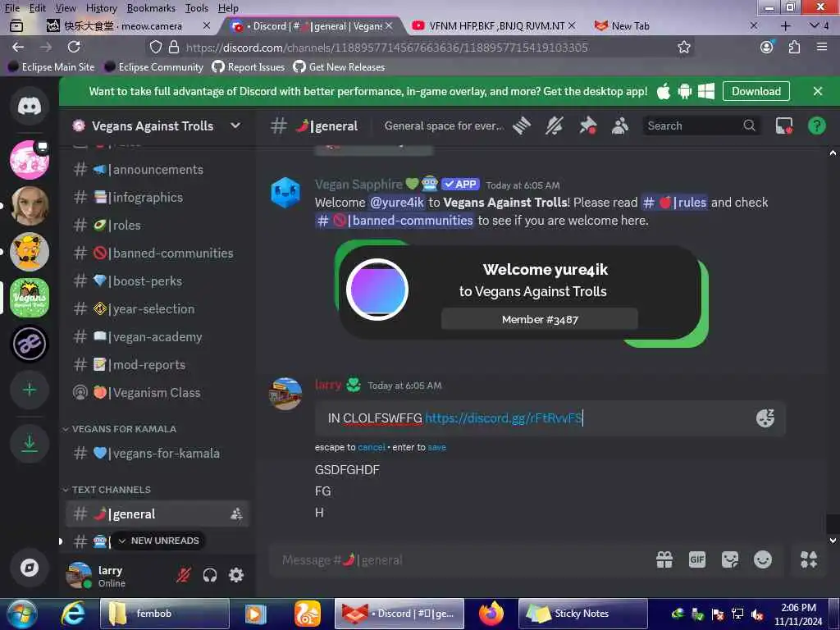Switch to the YouTube VFNM tab
The width and height of the screenshot is (840, 630).
pyautogui.click(x=494, y=25)
